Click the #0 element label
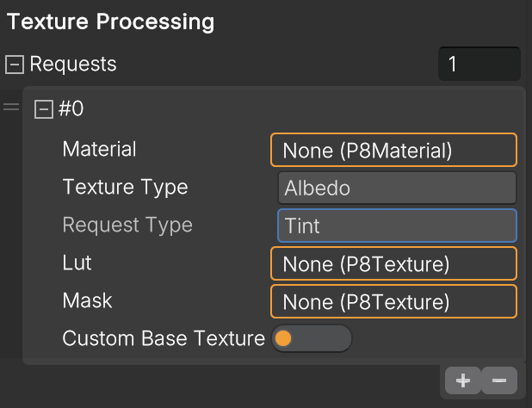Screen dimensions: 532x408 coord(71,108)
